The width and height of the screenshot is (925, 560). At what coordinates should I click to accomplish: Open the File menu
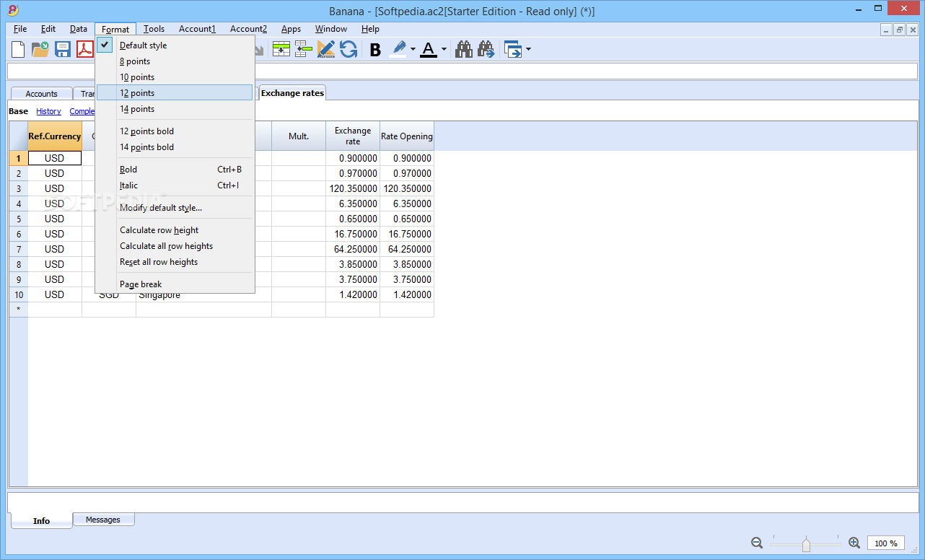20,29
